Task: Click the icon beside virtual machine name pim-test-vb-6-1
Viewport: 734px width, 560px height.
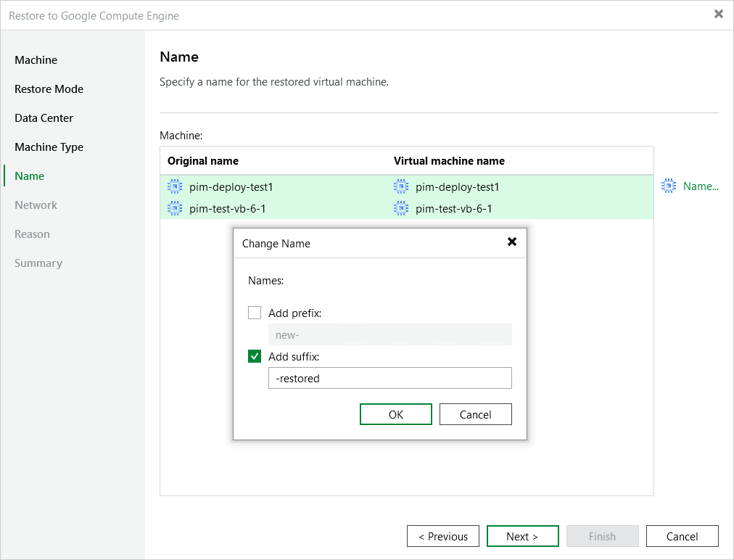Action: 400,208
